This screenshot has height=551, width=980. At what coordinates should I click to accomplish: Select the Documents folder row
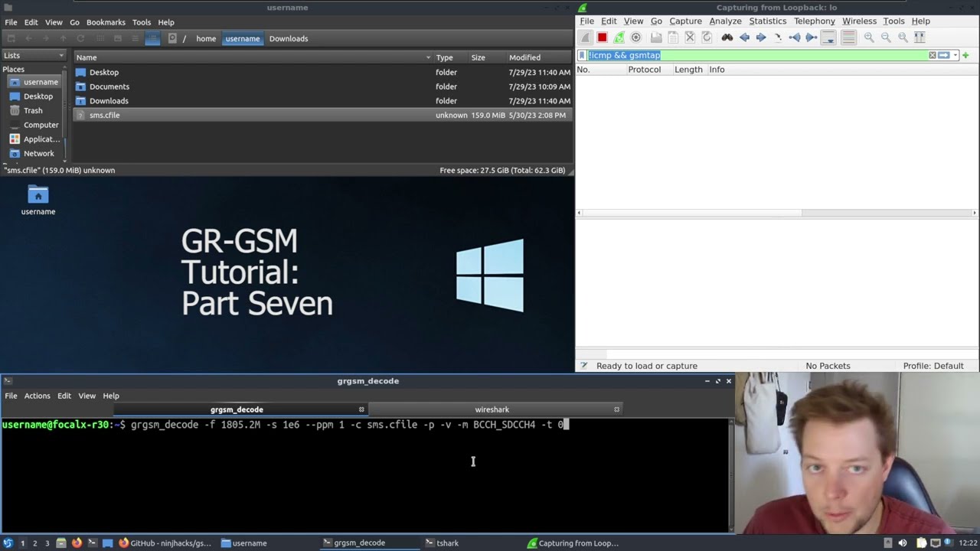(x=322, y=86)
